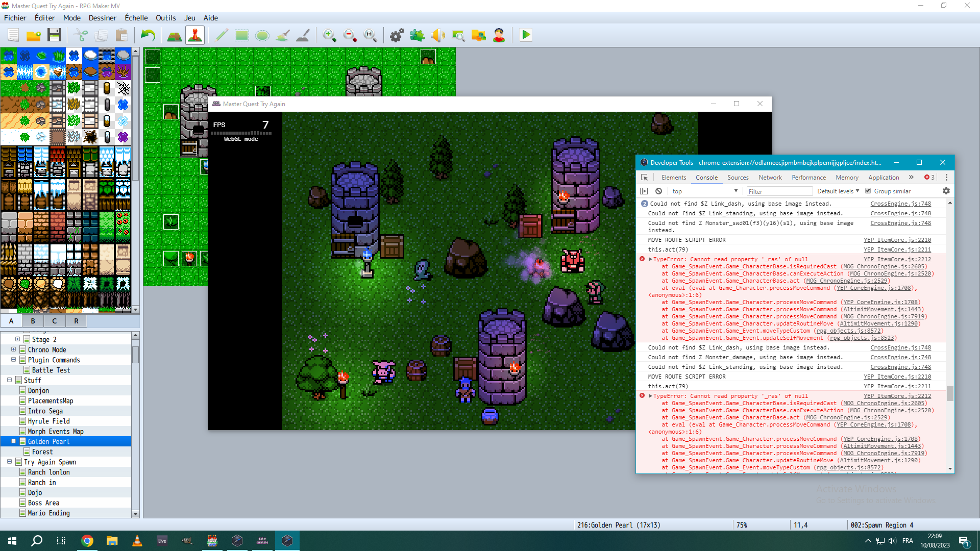
Task: Switch to Event editing mode icon
Action: click(195, 35)
